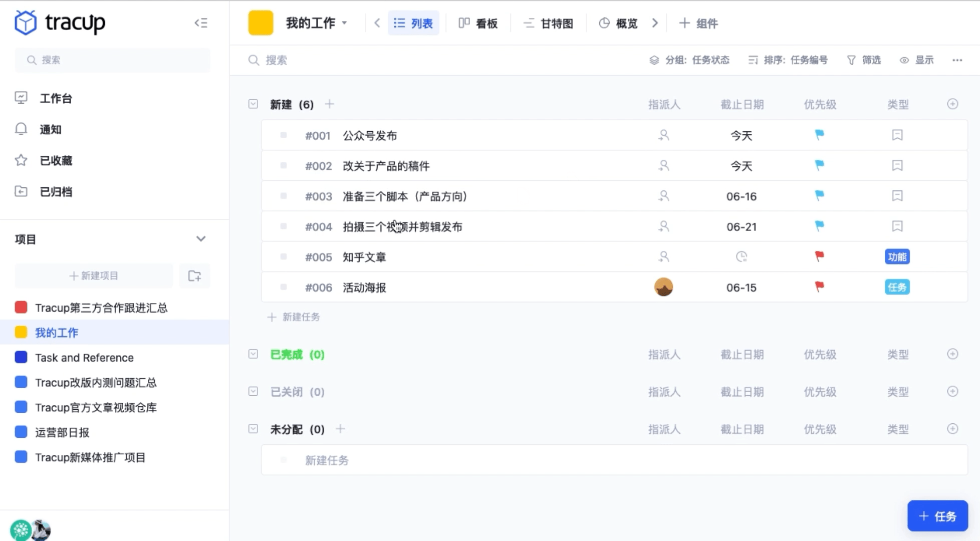Screen dimensions: 980x541
Task: Open project Tracup改版内测问题汇总
Action: (96, 382)
